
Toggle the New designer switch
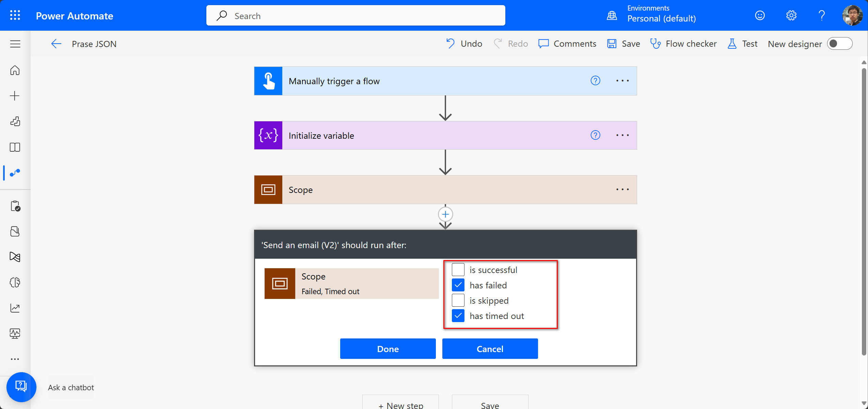(839, 44)
